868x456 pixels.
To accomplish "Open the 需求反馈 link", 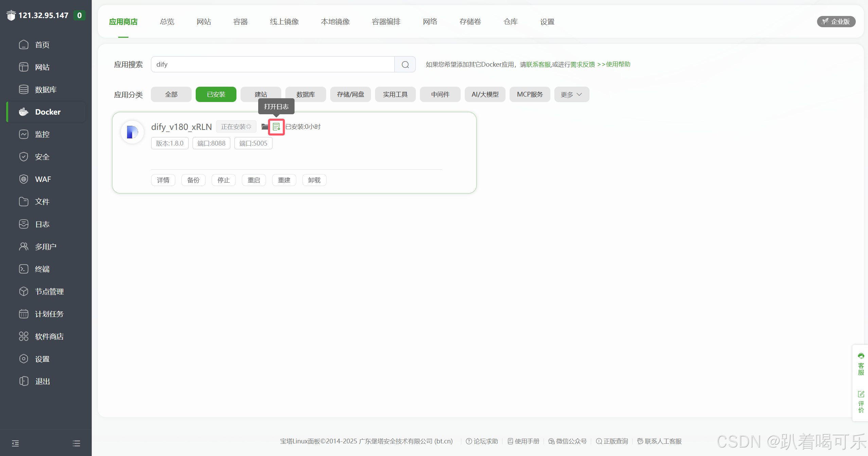I will [x=583, y=64].
